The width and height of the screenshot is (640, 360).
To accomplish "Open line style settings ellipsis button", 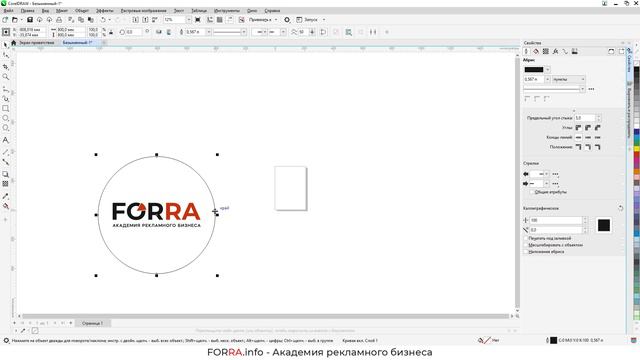I will 591,89.
